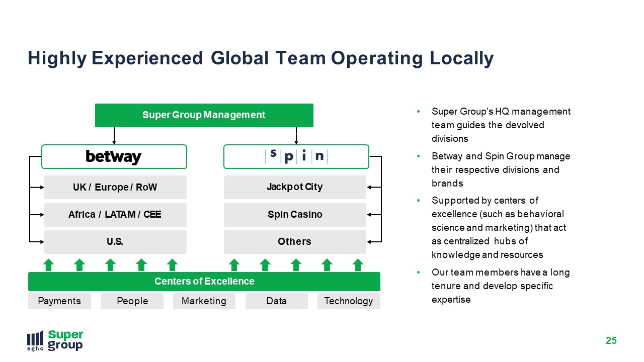Viewport: 644px width, 362px height.
Task: Click bullet starting Supported by centers of excellence
Action: [499, 228]
